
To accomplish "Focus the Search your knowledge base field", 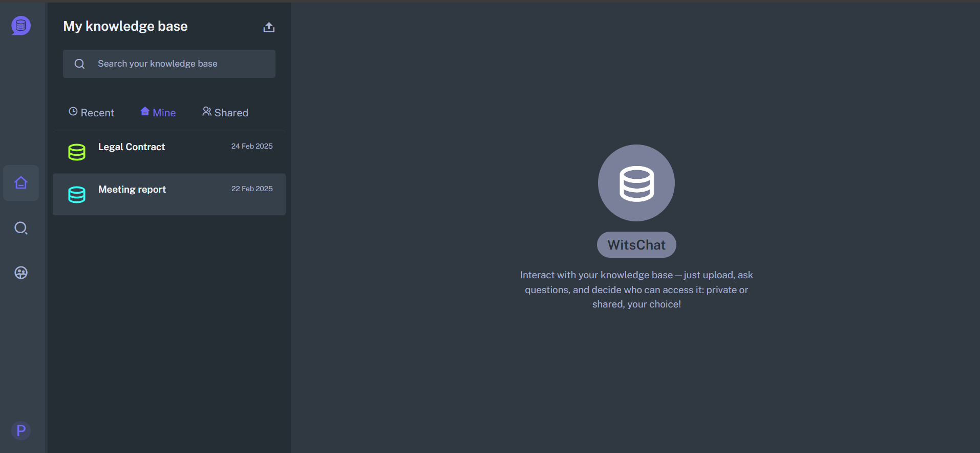I will tap(169, 64).
